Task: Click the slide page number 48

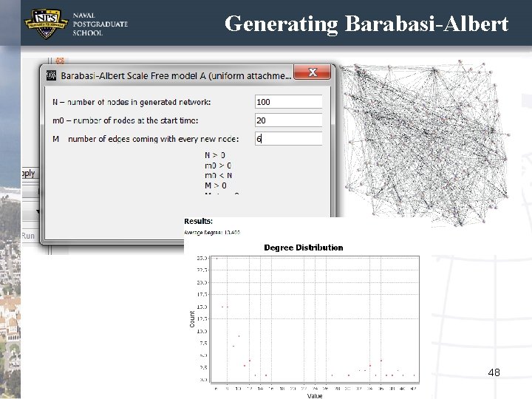Action: pyautogui.click(x=494, y=372)
